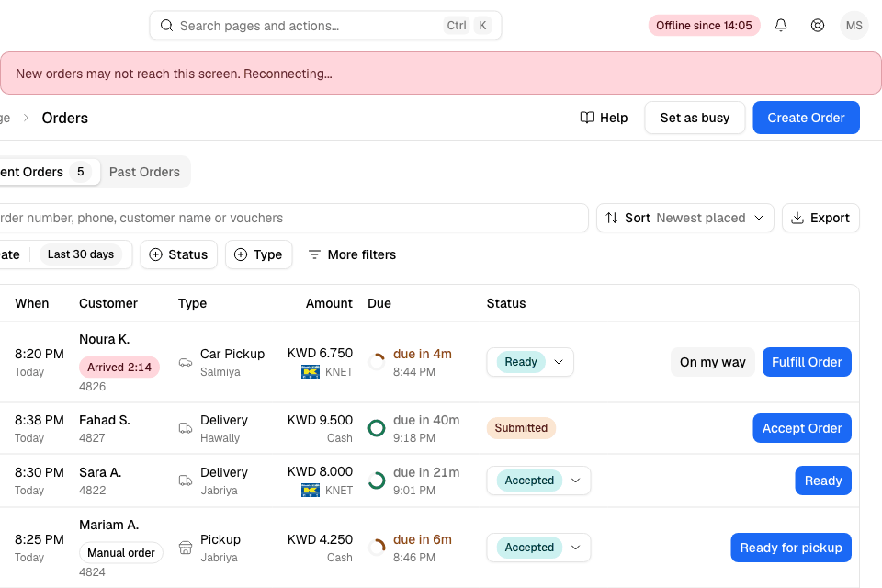Open the support lifebuoy icon
Viewport: 882px width, 588px height.
(818, 26)
